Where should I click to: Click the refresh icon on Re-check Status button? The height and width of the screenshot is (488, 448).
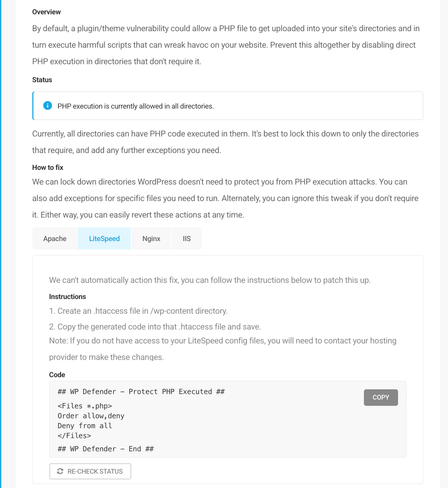pos(61,471)
